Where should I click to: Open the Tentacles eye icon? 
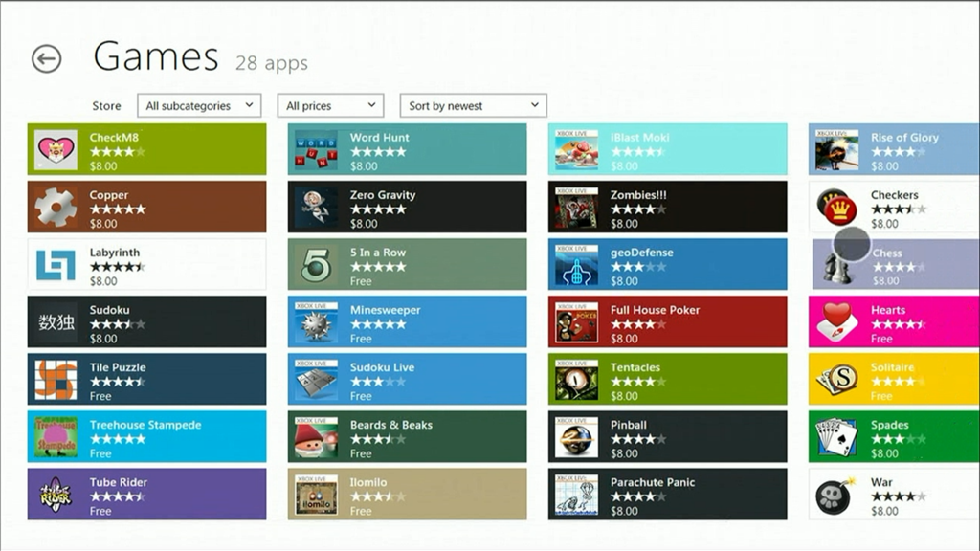click(576, 380)
